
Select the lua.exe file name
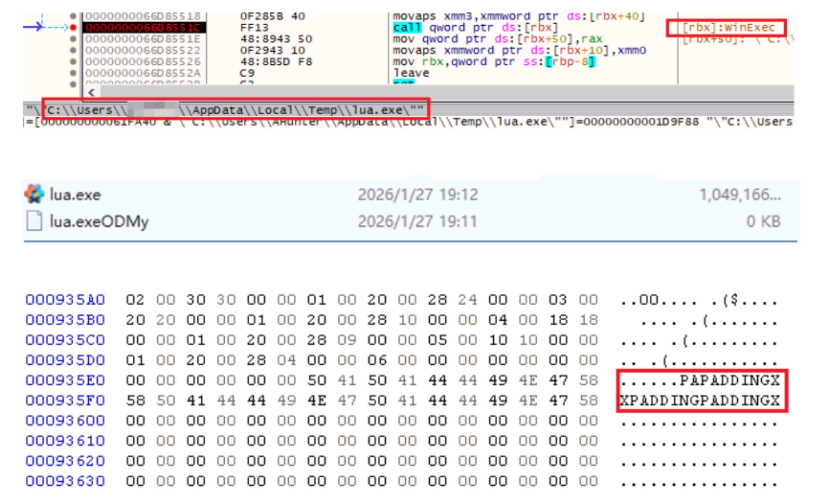coord(75,195)
